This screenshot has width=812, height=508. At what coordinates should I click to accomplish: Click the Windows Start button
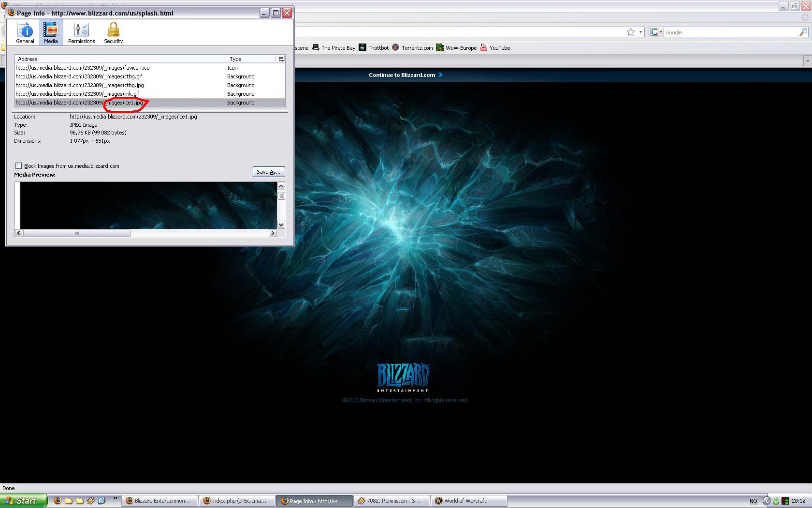tap(23, 501)
